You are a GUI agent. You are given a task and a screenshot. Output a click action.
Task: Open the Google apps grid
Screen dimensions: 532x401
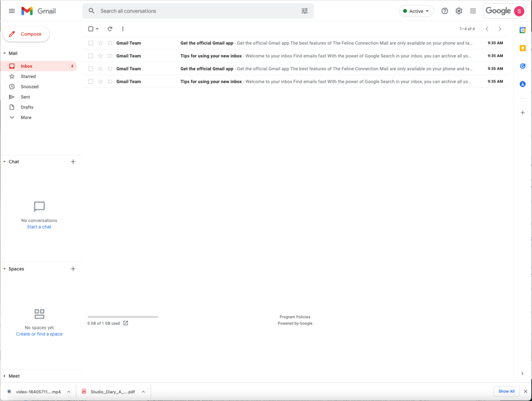pyautogui.click(x=473, y=11)
